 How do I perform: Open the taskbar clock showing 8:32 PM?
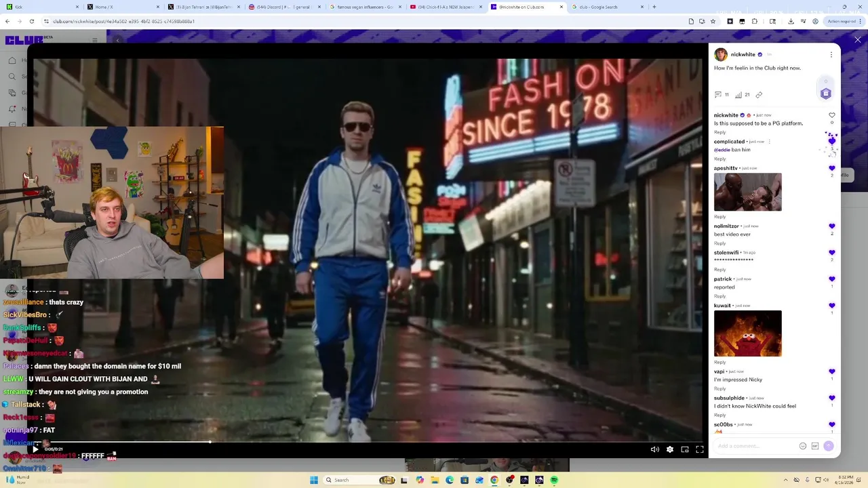(844, 480)
